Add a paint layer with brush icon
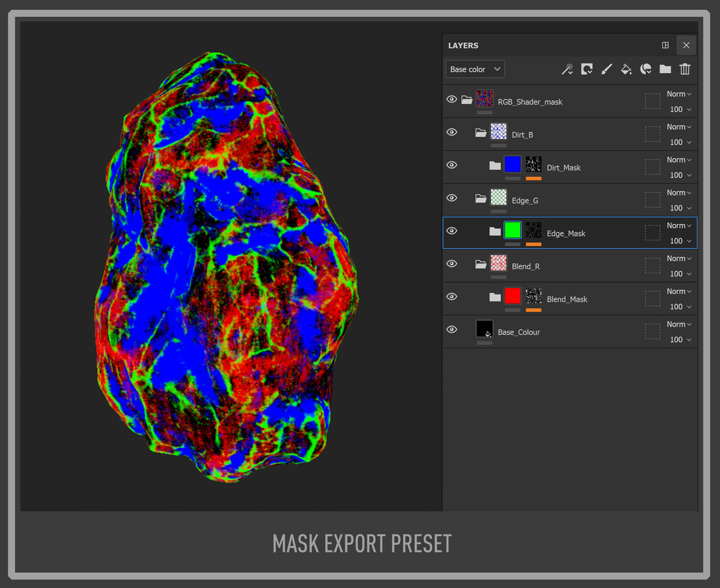This screenshot has width=720, height=588. [606, 69]
